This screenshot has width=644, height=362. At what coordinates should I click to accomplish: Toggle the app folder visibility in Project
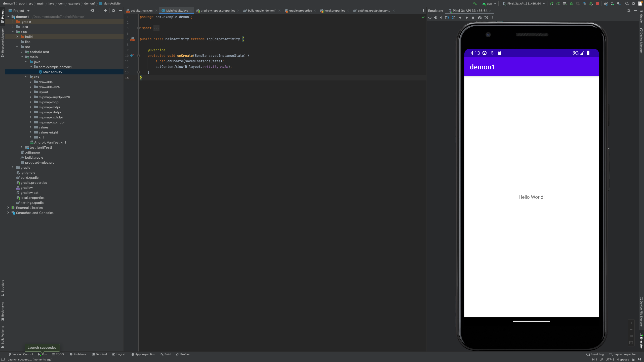[x=13, y=31]
